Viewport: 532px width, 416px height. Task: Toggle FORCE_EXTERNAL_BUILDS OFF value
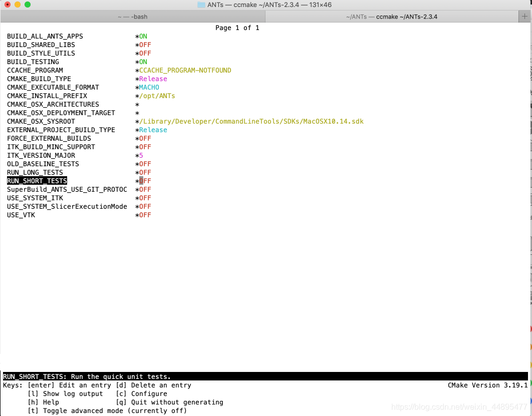pyautogui.click(x=145, y=138)
